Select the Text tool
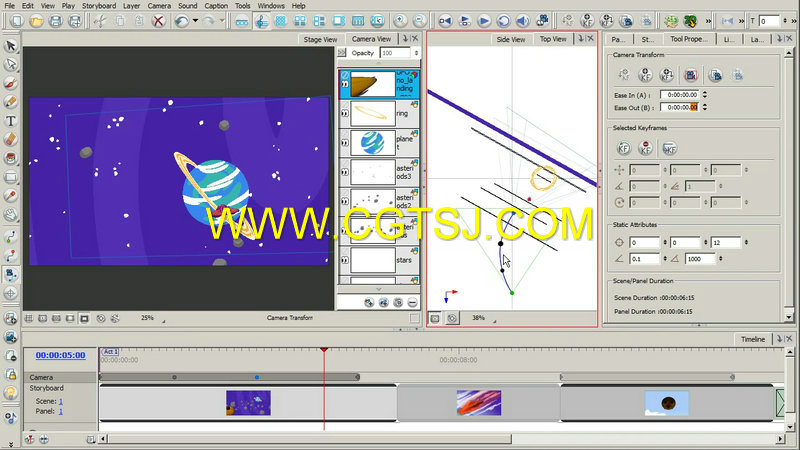Image resolution: width=800 pixels, height=450 pixels. 11,121
